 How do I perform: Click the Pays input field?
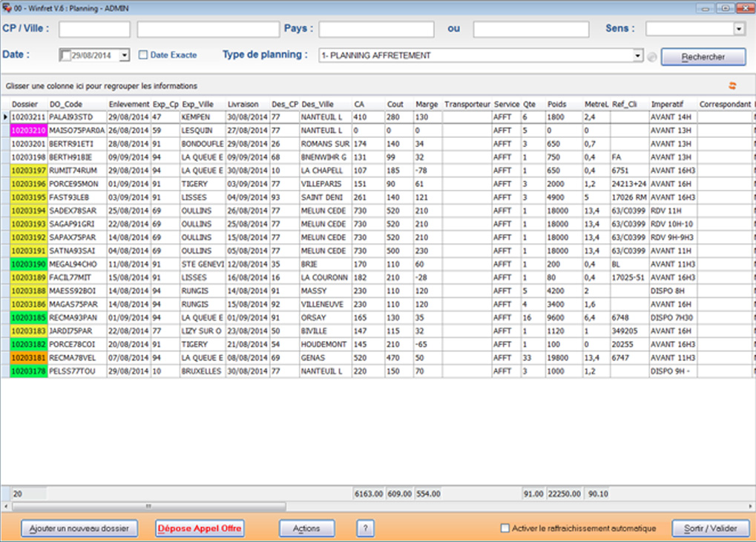(377, 29)
